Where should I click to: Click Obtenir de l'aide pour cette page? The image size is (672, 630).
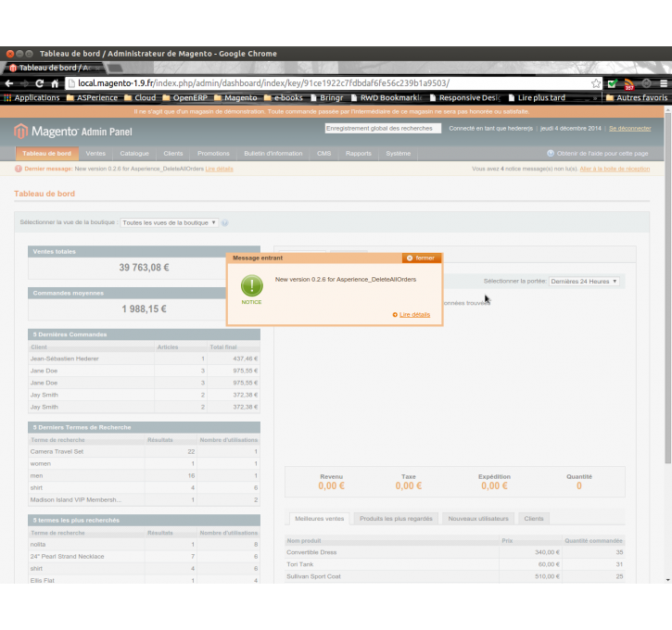[x=602, y=153]
